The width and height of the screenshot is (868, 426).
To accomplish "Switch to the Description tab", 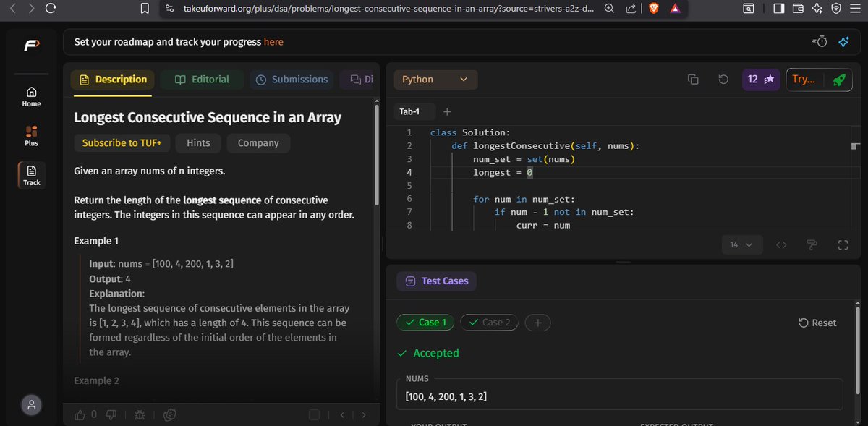I will tap(112, 80).
